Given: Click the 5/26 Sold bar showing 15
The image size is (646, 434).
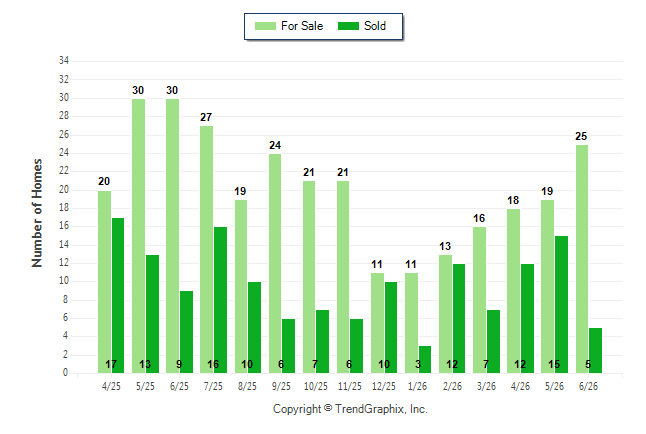Looking at the screenshot, I should (x=561, y=305).
